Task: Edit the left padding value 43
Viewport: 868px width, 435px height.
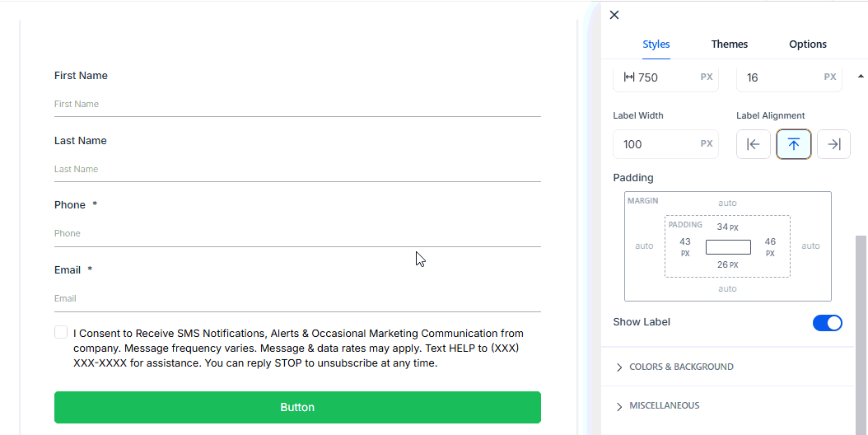Action: tap(685, 242)
